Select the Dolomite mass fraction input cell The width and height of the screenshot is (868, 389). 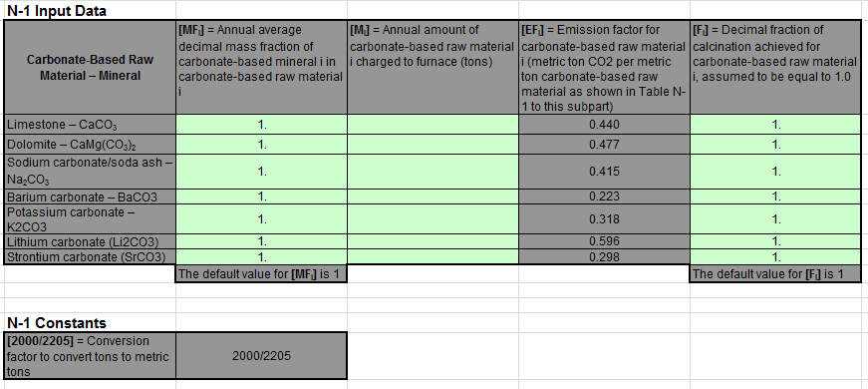261,145
